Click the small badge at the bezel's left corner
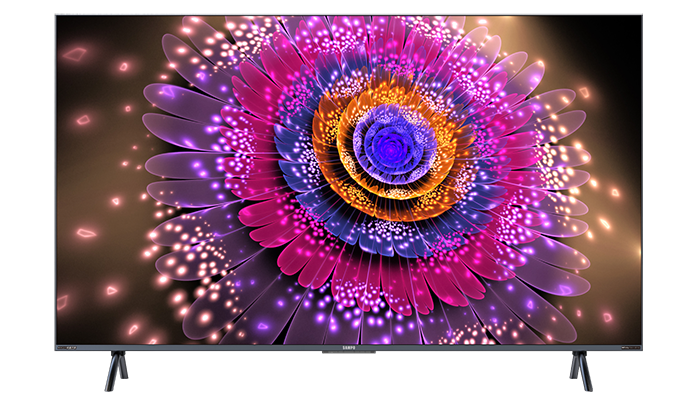Image resolution: width=700 pixels, height=400 pixels. (x=67, y=347)
